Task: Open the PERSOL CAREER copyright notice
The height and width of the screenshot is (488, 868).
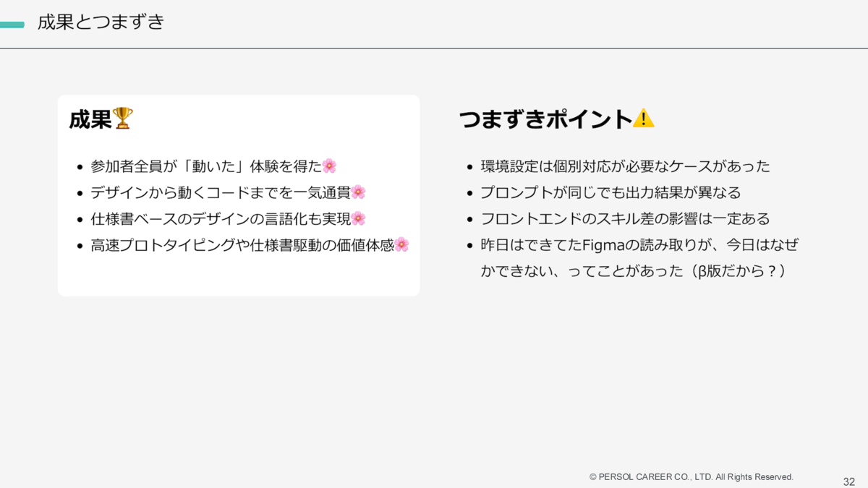Action: [x=691, y=477]
